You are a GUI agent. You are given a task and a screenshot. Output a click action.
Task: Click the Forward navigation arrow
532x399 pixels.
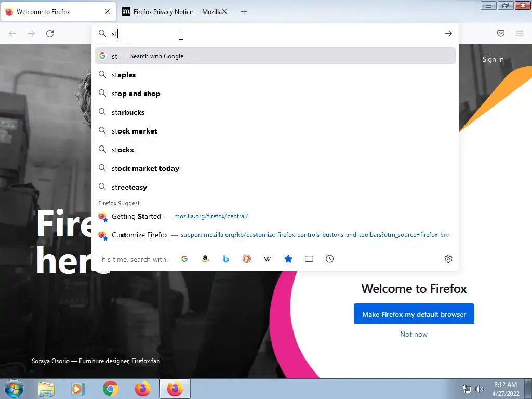tap(31, 34)
